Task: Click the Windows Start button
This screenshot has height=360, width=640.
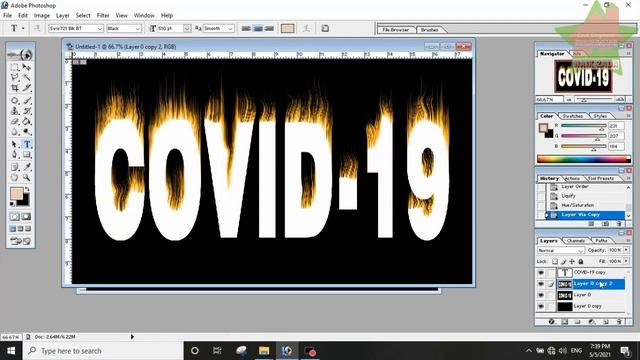Action: tap(11, 351)
